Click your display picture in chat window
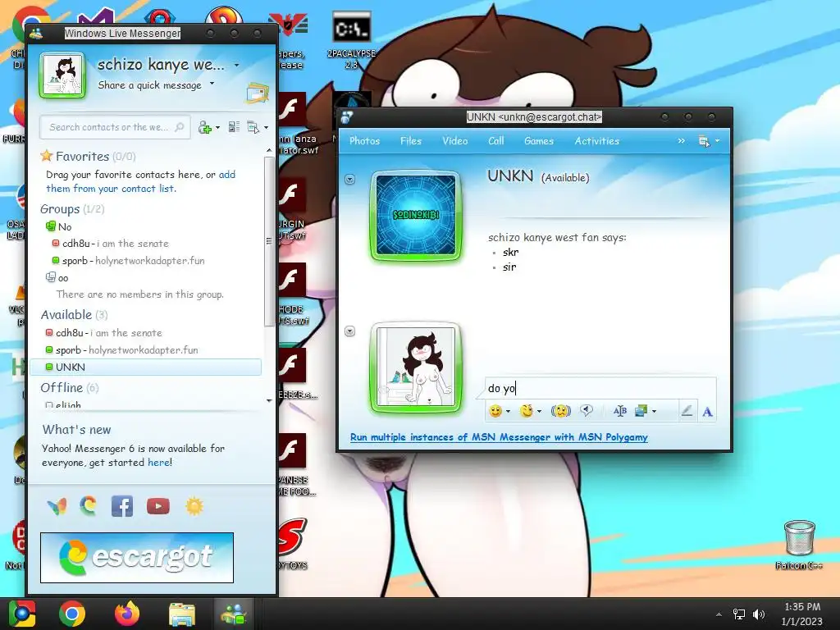840x630 pixels. (416, 367)
